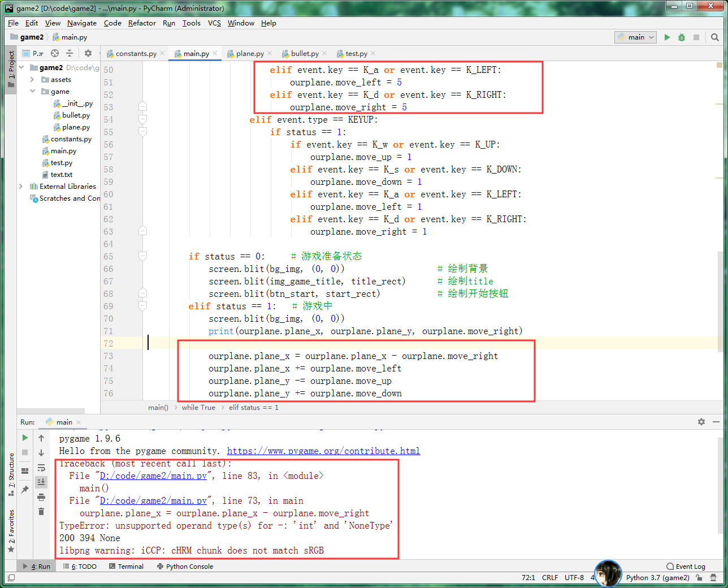This screenshot has height=588, width=728.
Task: Go up the stack trace arrow
Action: point(41,438)
